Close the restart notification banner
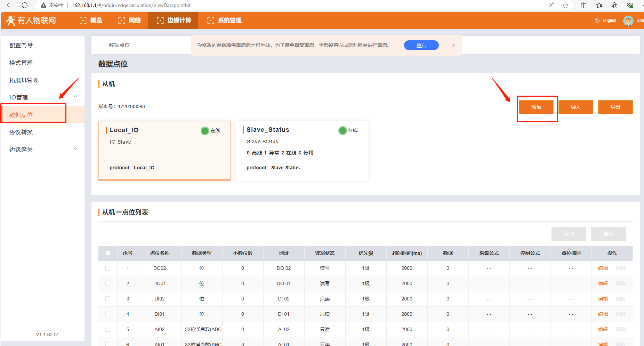Screen dimensions: 644x346 click(x=453, y=45)
